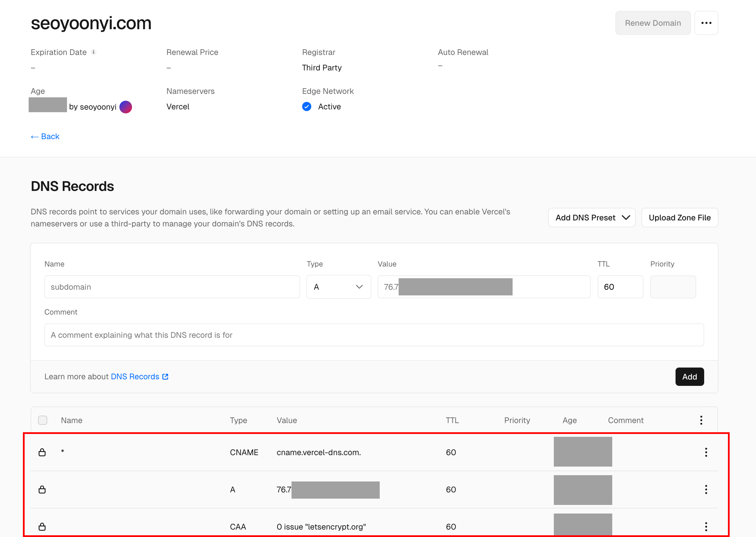
Task: Tick the select-all records checkbox
Action: pos(43,420)
